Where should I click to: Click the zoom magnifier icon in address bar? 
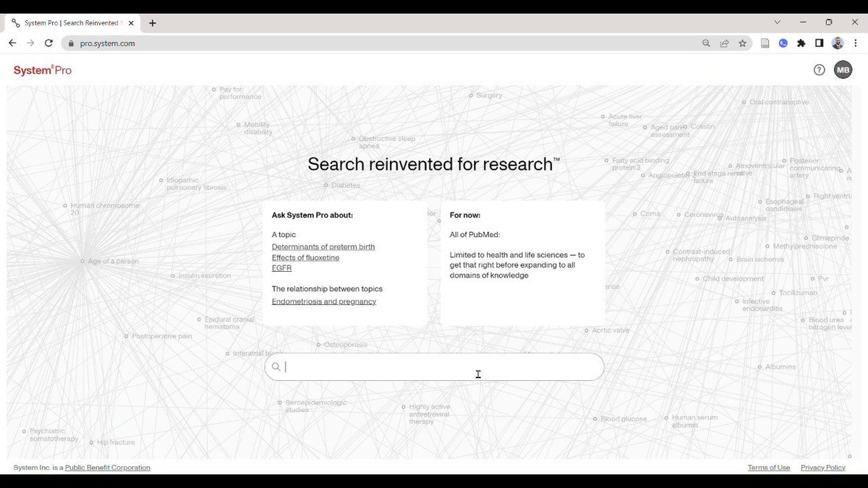tap(706, 43)
